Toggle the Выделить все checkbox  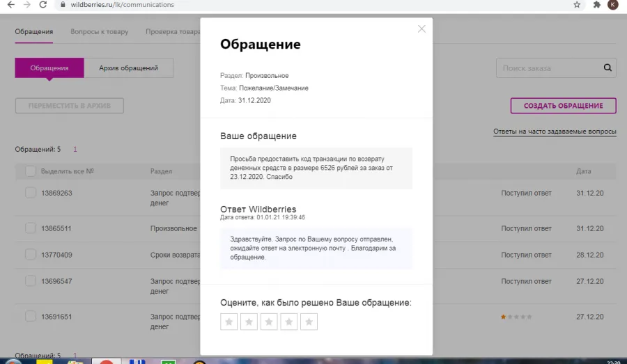pyautogui.click(x=31, y=171)
